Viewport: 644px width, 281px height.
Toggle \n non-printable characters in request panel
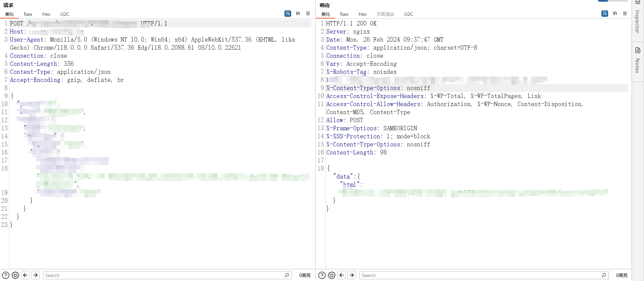coord(298,13)
